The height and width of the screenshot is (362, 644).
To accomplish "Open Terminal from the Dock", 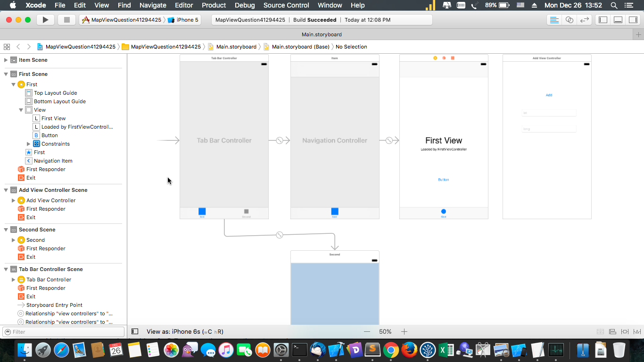I will pyautogui.click(x=299, y=350).
